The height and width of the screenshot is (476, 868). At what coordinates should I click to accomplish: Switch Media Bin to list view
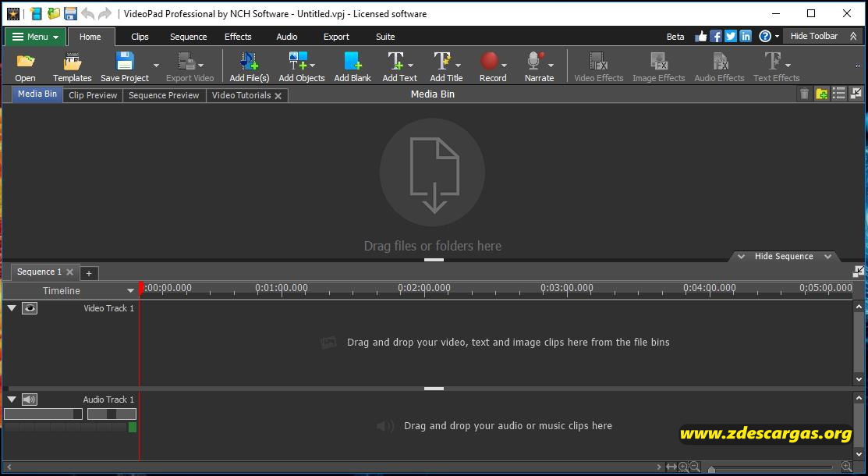click(839, 94)
